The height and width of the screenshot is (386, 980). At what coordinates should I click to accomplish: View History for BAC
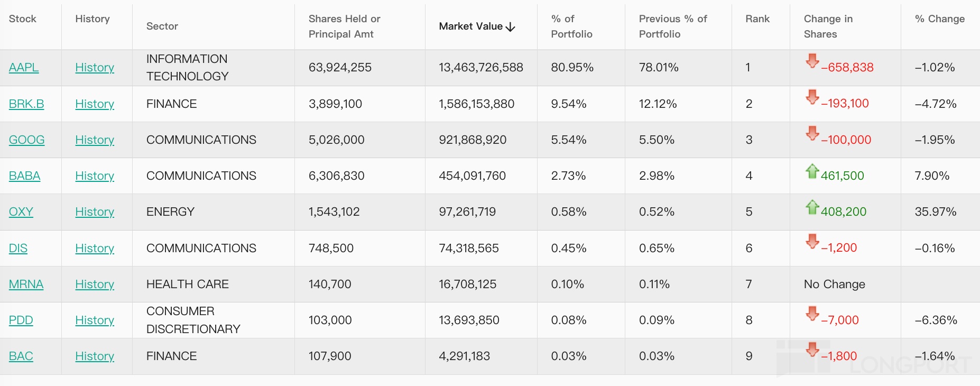pyautogui.click(x=95, y=356)
